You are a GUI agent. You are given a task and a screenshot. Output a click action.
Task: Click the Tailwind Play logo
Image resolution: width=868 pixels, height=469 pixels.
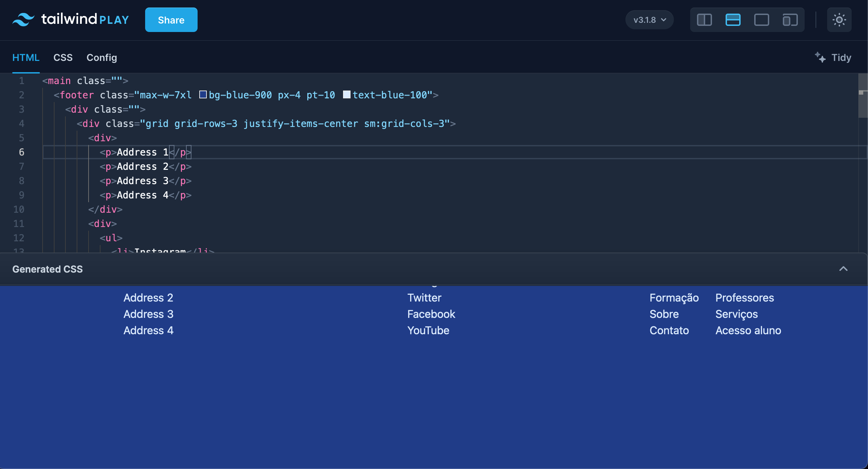pyautogui.click(x=70, y=19)
